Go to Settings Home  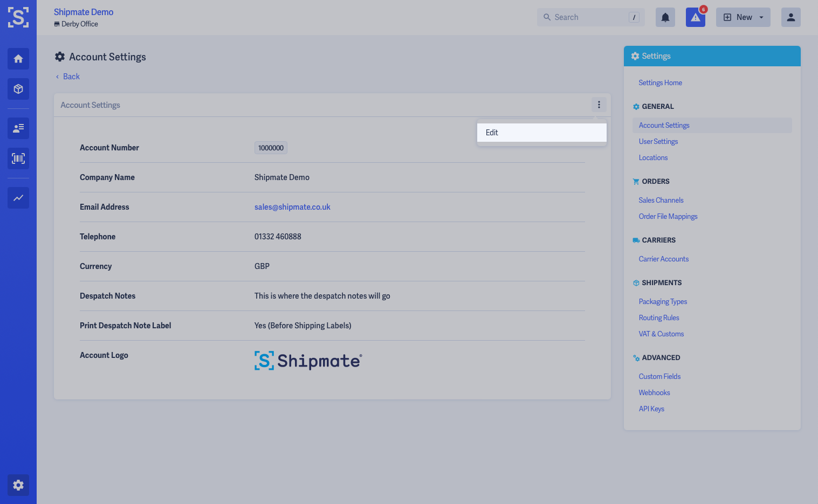661,82
